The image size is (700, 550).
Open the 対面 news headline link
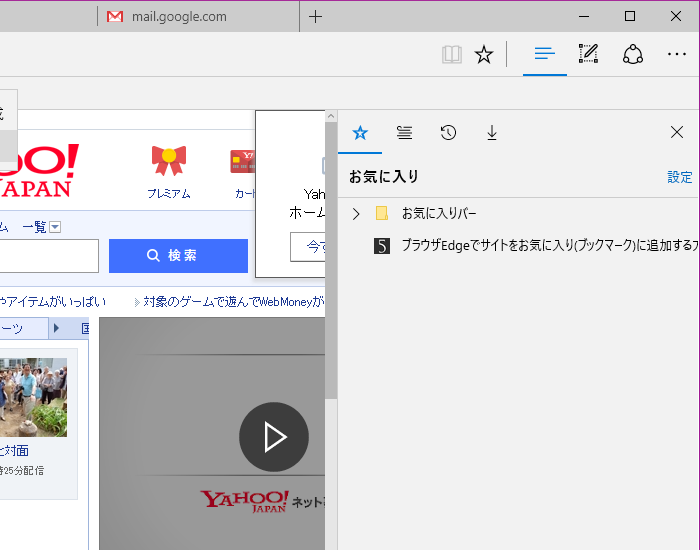tap(14, 451)
